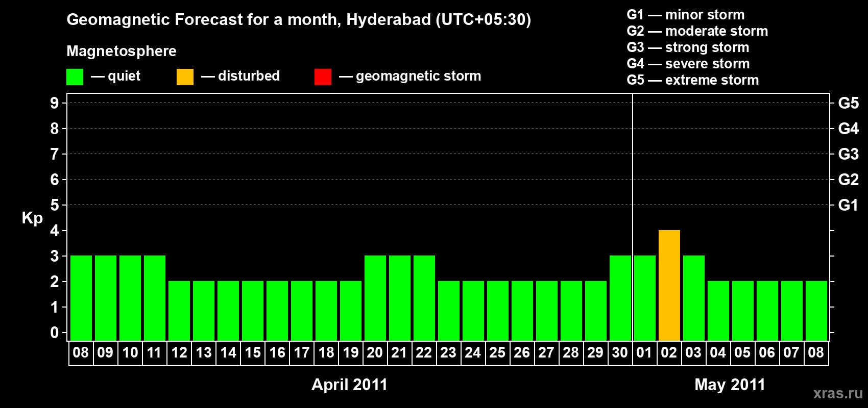Click the bar for April 21
The height and width of the screenshot is (408, 868).
coord(400,298)
